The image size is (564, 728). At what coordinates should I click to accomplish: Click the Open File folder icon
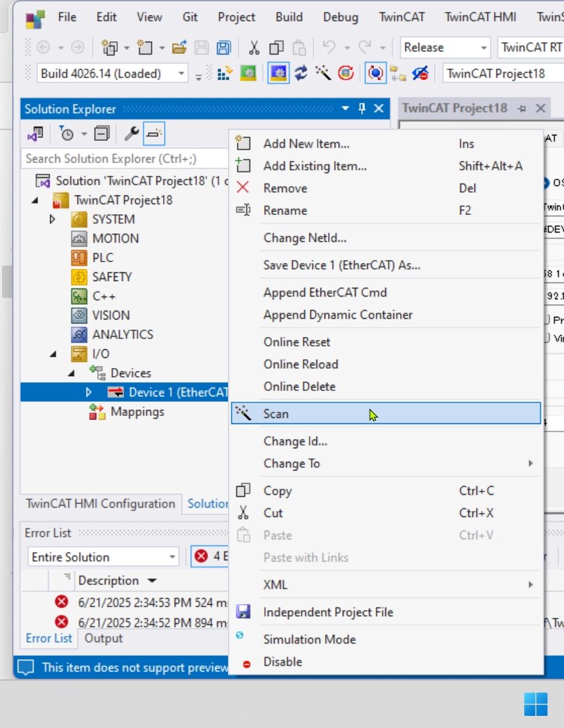(x=179, y=47)
